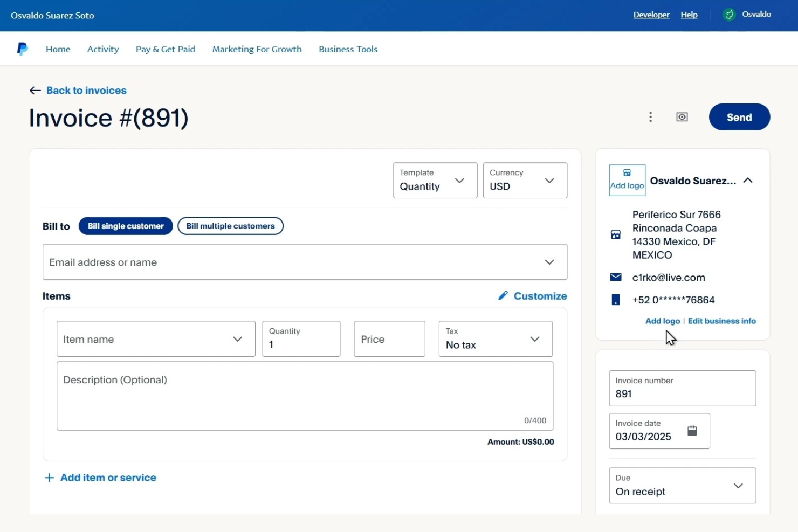Image resolution: width=798 pixels, height=532 pixels.
Task: Expand the Due payment terms selector
Action: [x=738, y=486]
